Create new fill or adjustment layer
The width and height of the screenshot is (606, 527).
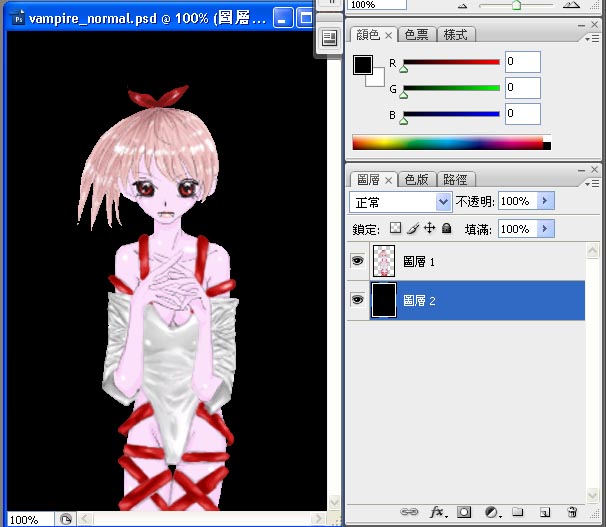coord(493,512)
